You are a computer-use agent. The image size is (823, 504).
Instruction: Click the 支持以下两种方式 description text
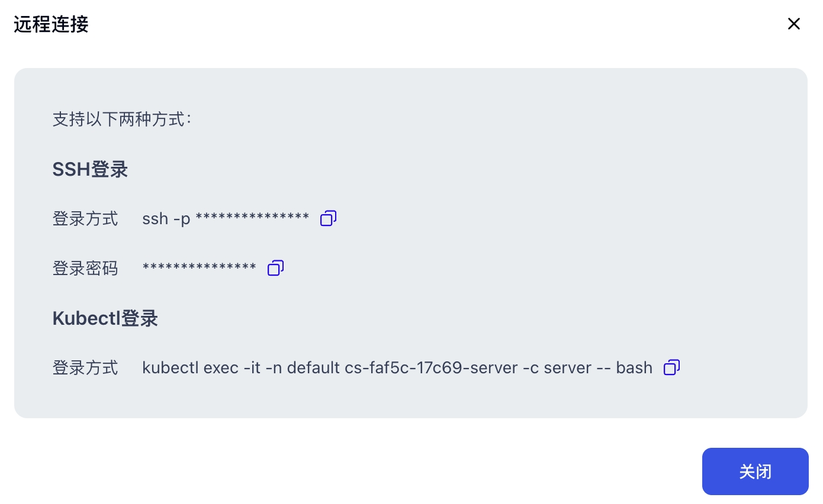(122, 119)
